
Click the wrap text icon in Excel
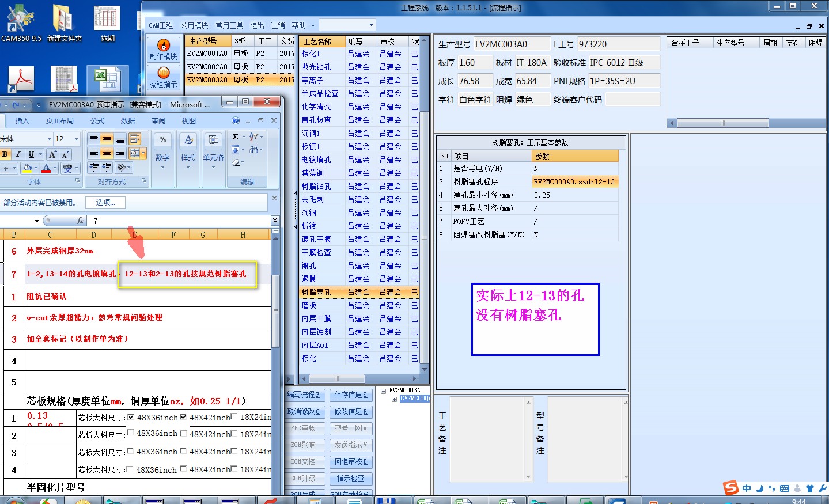pos(134,139)
